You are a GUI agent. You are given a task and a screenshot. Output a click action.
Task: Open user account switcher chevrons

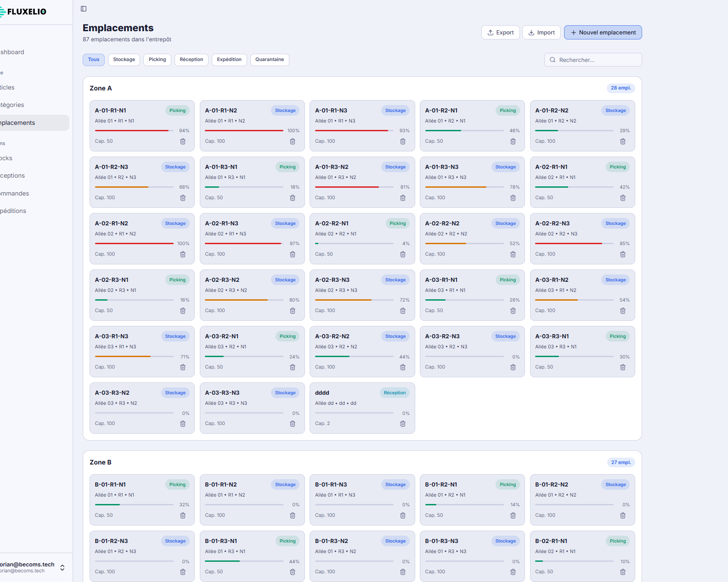click(x=62, y=568)
